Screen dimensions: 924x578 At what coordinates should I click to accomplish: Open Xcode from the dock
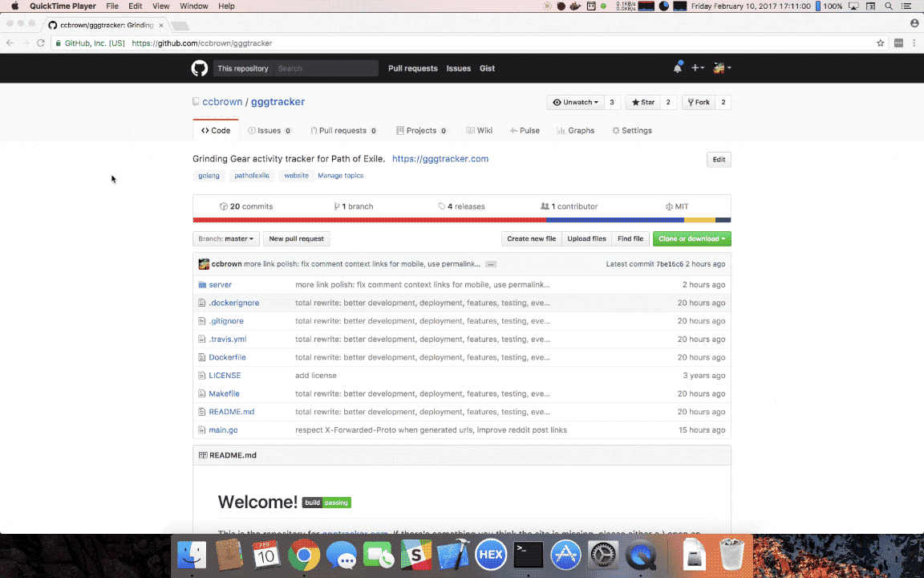[454, 555]
